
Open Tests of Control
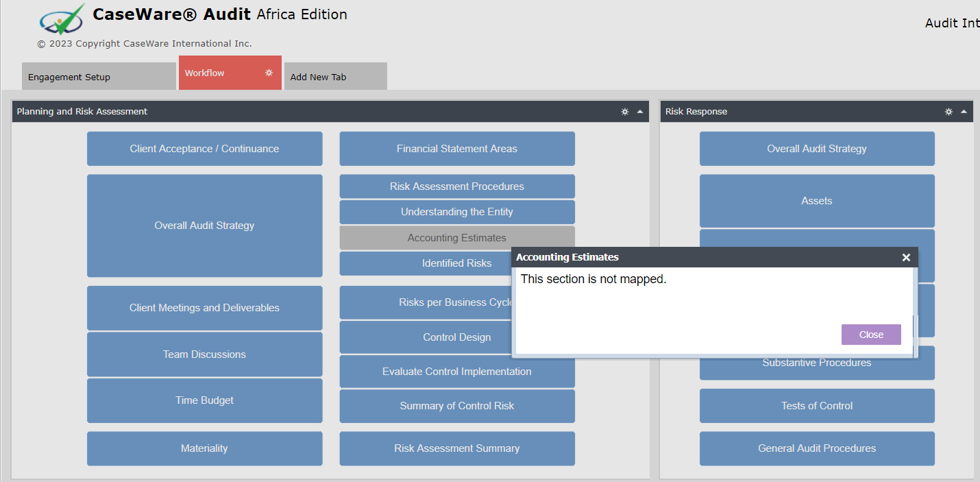(817, 406)
